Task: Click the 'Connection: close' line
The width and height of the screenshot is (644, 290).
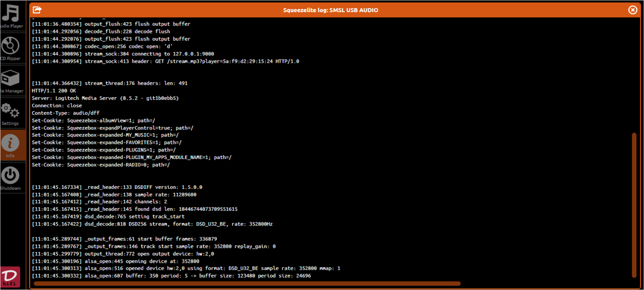Action: click(57, 106)
